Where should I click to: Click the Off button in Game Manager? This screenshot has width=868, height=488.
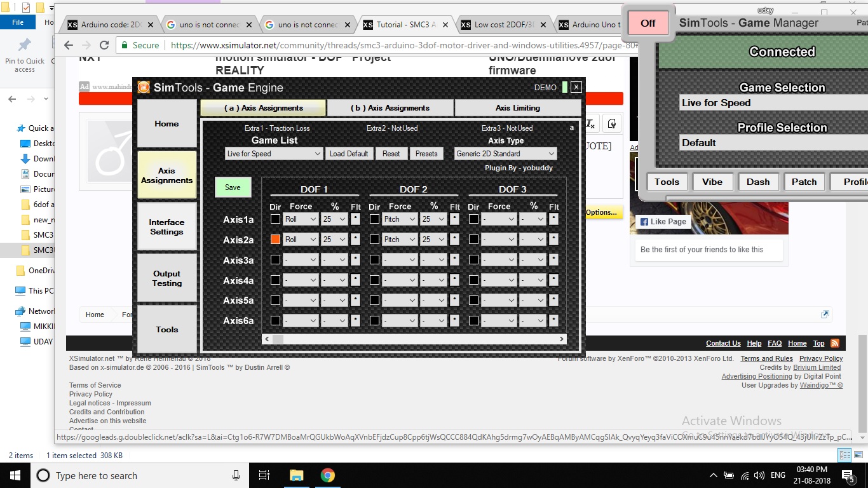(648, 24)
